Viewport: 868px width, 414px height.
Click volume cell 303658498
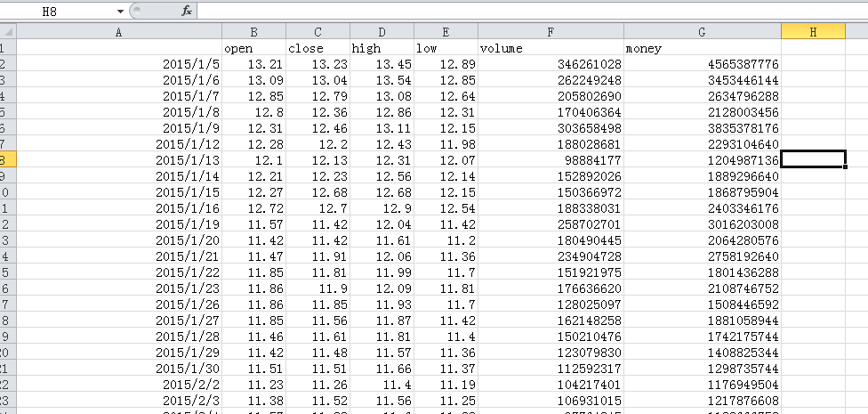551,128
